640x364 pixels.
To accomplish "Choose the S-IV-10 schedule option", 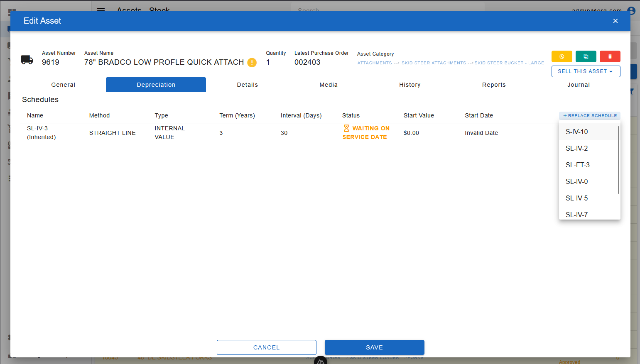I will (576, 132).
